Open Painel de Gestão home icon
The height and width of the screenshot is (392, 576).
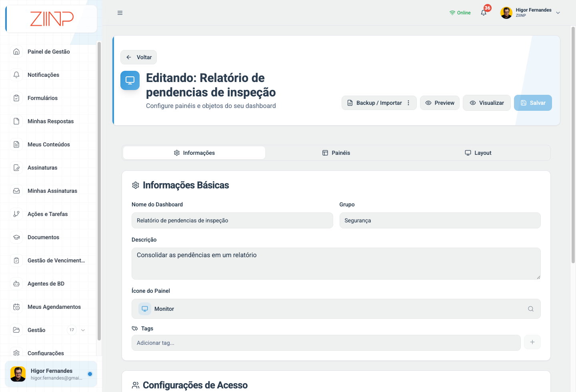(x=16, y=52)
